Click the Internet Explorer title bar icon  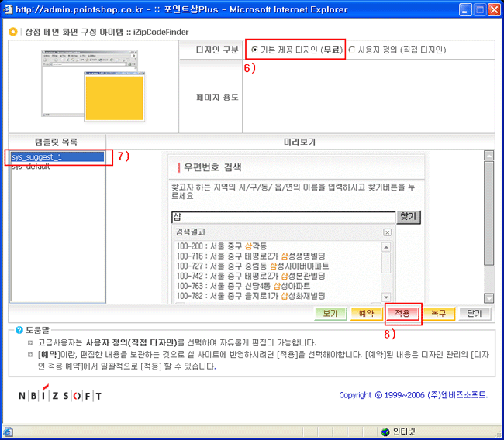coord(11,10)
